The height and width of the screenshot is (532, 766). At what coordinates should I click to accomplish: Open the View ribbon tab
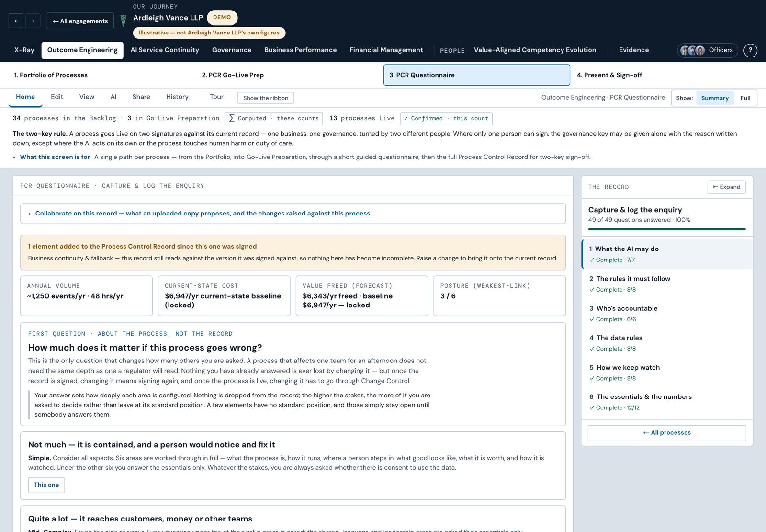87,97
